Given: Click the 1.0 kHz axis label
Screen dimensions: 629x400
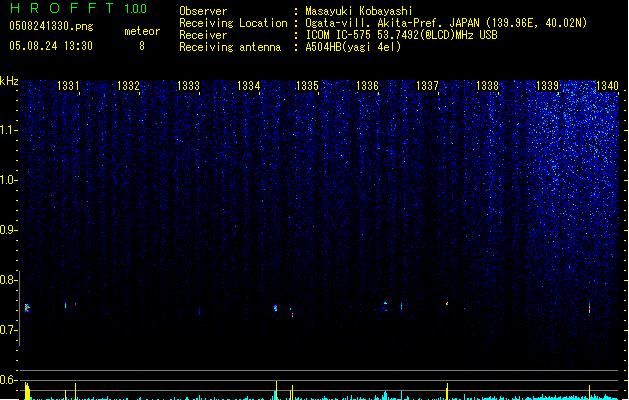Looking at the screenshot, I should click(9, 180).
